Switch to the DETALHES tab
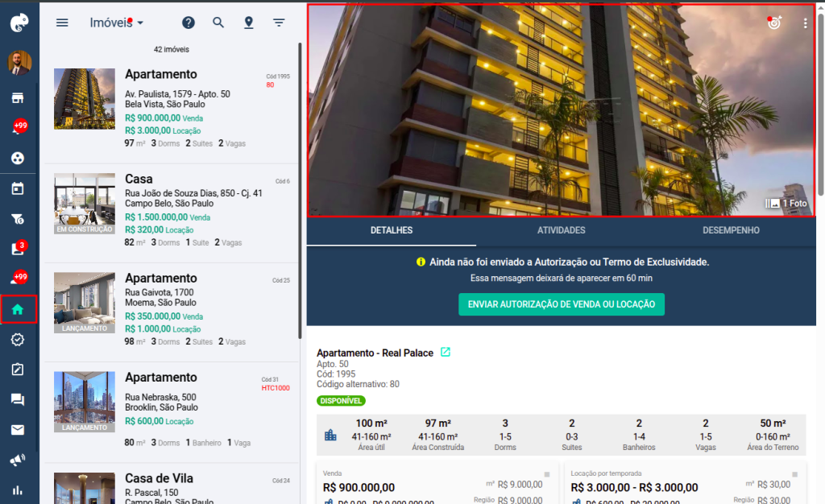Screen dimensions: 825x504 click(392, 230)
